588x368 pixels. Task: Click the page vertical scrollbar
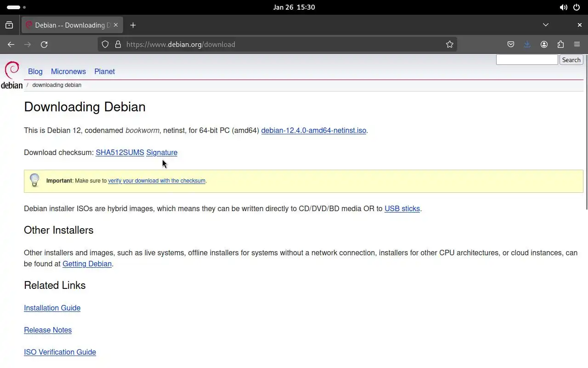[x=586, y=133]
